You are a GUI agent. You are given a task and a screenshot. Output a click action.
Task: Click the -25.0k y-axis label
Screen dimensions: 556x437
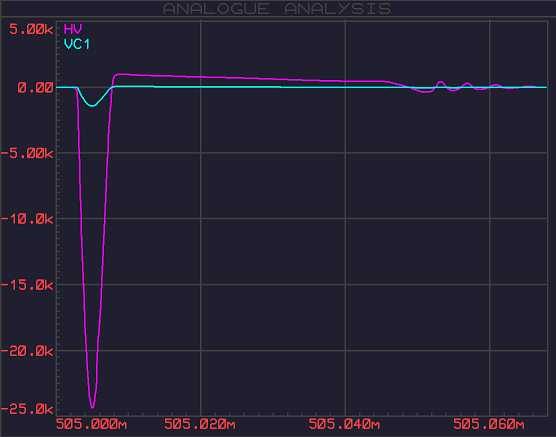tap(27, 409)
